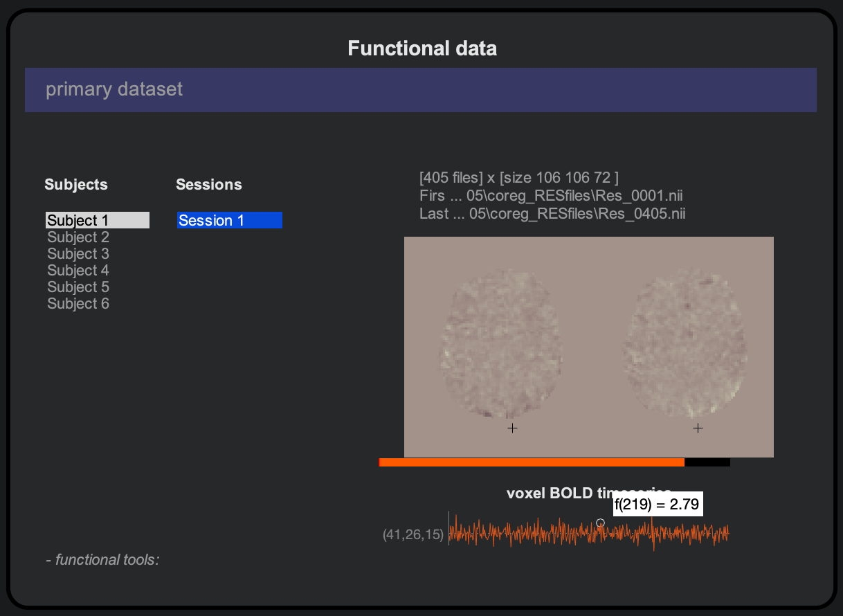Click the Last Res_0405.nii file path text

552,213
